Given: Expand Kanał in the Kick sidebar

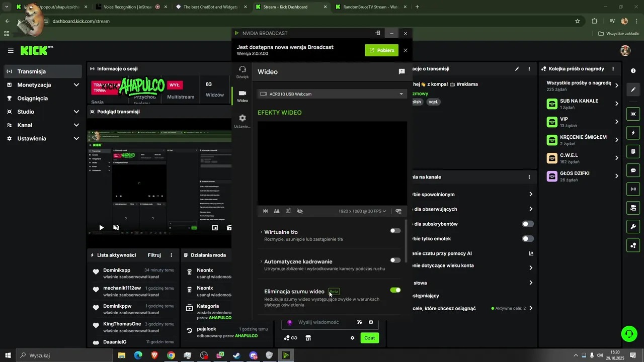Looking at the screenshot, I should 76,125.
